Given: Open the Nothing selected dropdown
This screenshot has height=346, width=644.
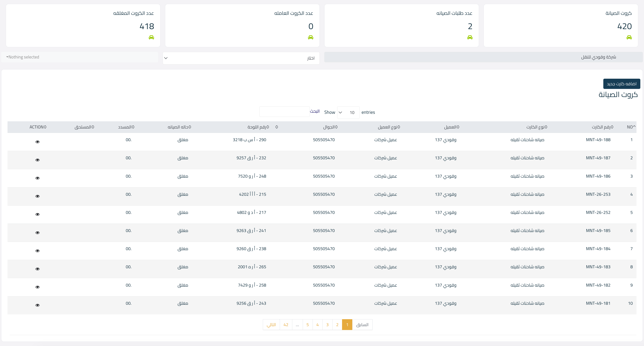Looking at the screenshot, I should pyautogui.click(x=79, y=57).
